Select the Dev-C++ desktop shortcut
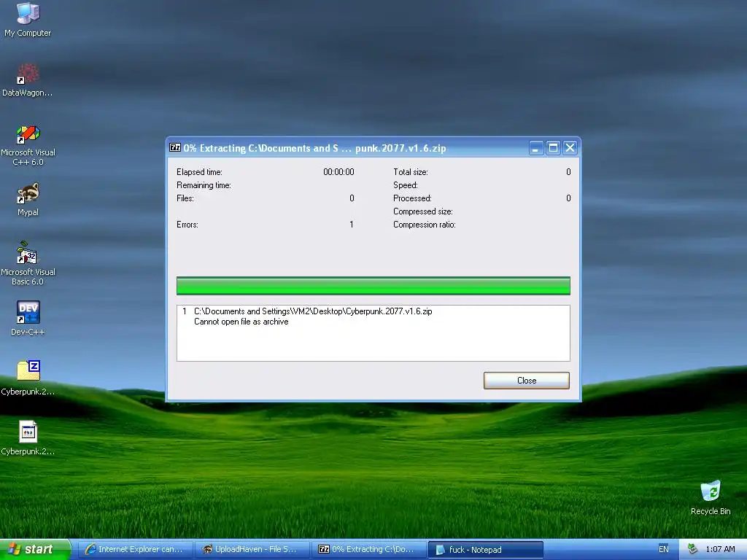Screen dimensions: 747x560 (x=28, y=318)
